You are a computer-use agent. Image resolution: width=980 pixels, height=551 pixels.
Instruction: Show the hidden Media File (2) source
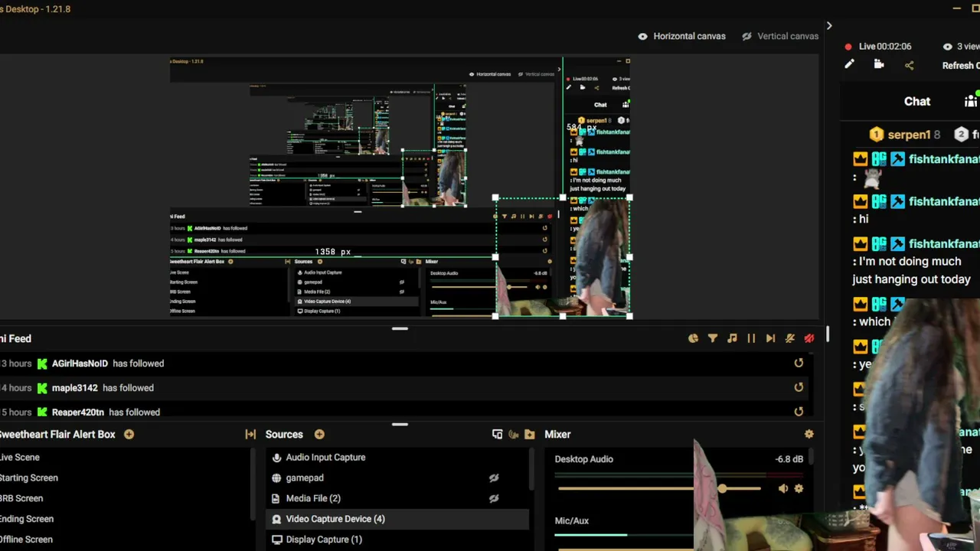(x=494, y=498)
